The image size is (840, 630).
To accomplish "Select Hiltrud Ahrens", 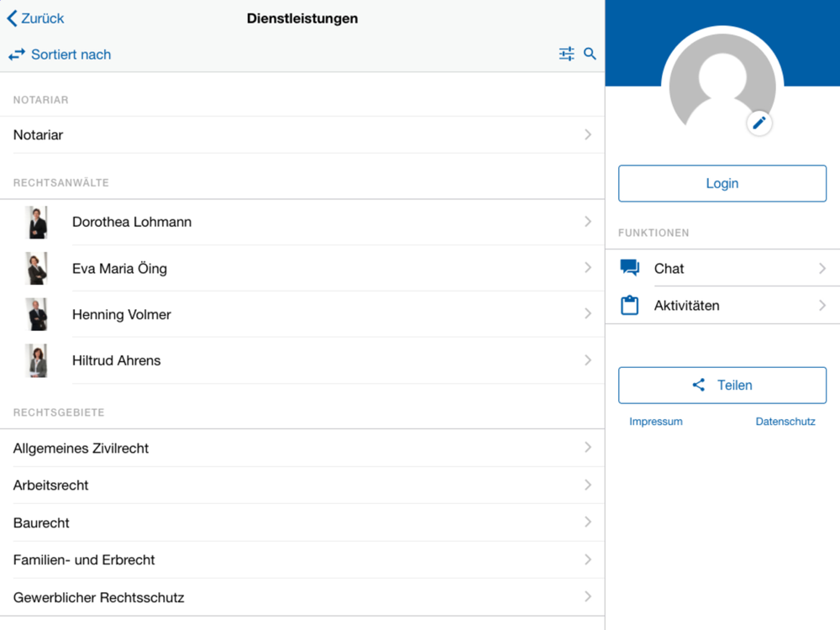I will coord(302,360).
